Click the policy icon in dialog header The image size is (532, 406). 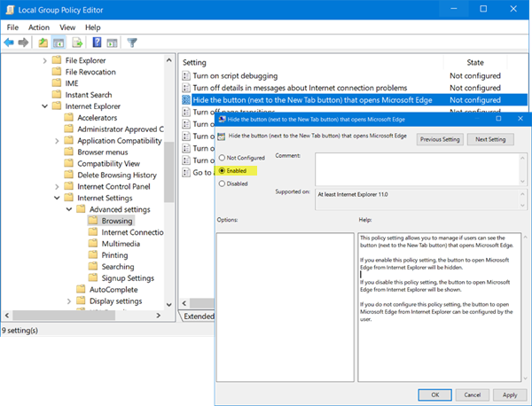[x=221, y=137]
